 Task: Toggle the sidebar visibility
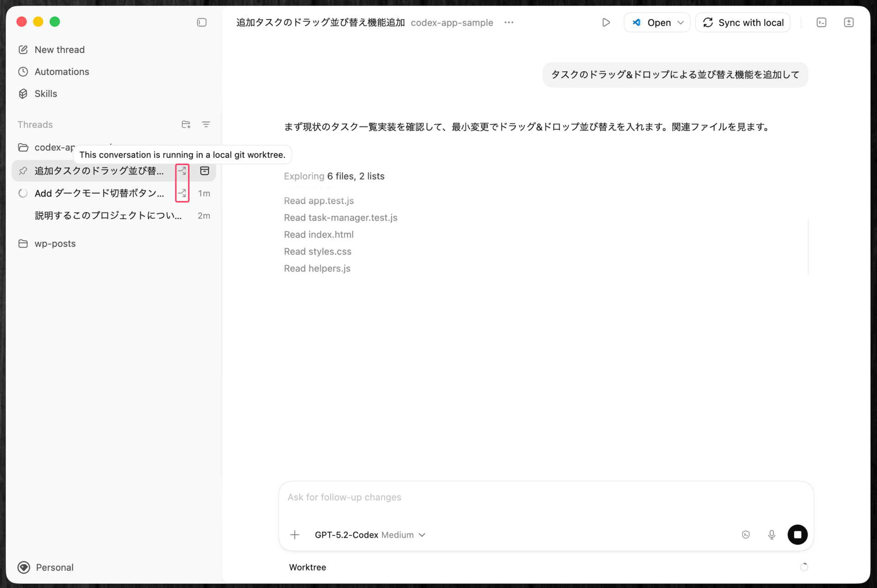(201, 22)
